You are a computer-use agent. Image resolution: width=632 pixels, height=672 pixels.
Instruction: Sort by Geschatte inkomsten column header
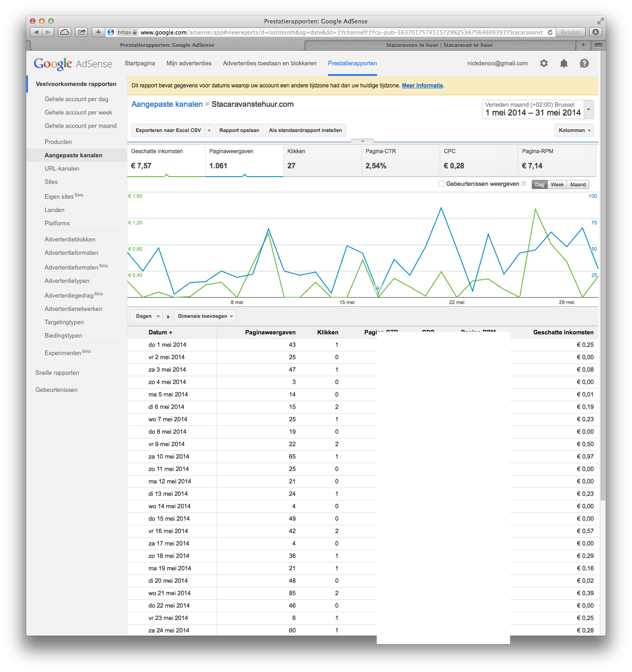563,332
